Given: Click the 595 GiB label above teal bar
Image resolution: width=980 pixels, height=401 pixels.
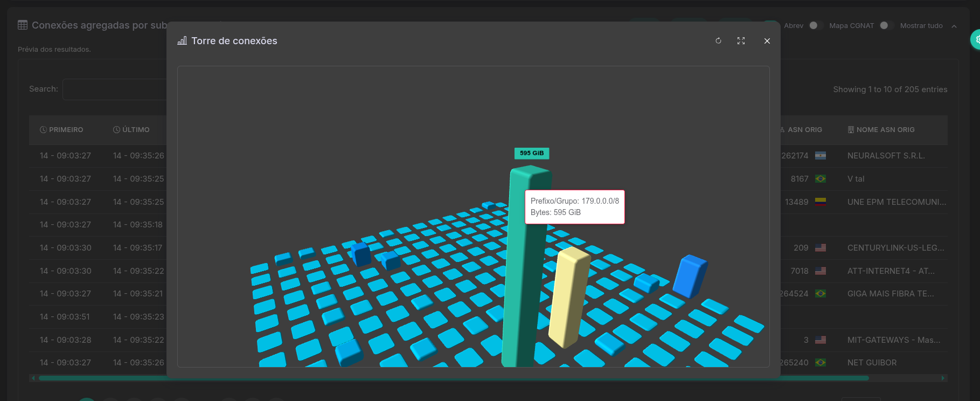Looking at the screenshot, I should (x=531, y=153).
